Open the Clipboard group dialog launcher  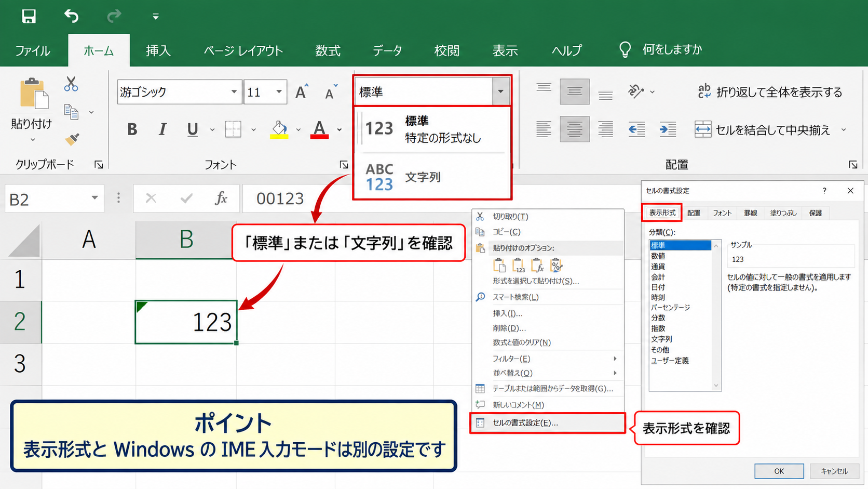coord(99,165)
